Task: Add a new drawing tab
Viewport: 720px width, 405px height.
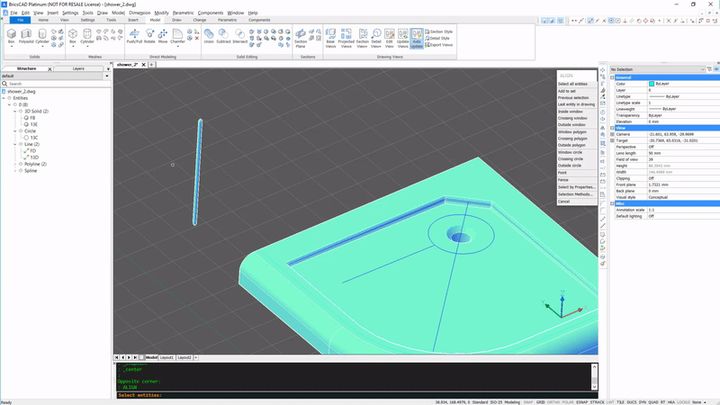Action: click(152, 65)
